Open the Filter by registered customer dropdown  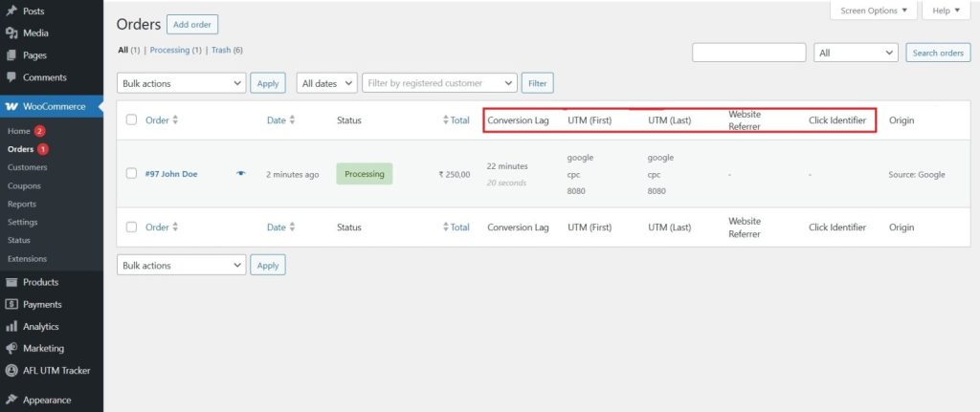[439, 83]
